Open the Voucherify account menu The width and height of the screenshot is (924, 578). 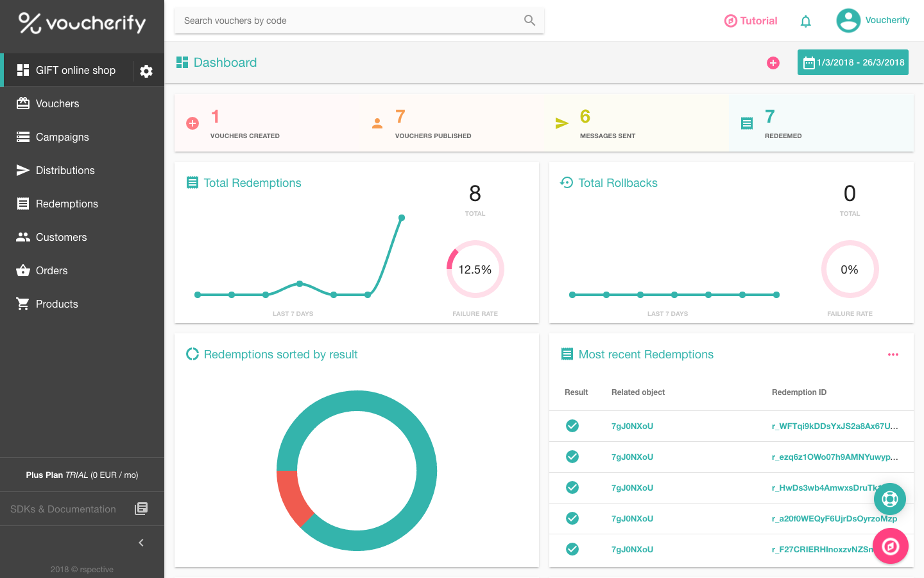873,20
